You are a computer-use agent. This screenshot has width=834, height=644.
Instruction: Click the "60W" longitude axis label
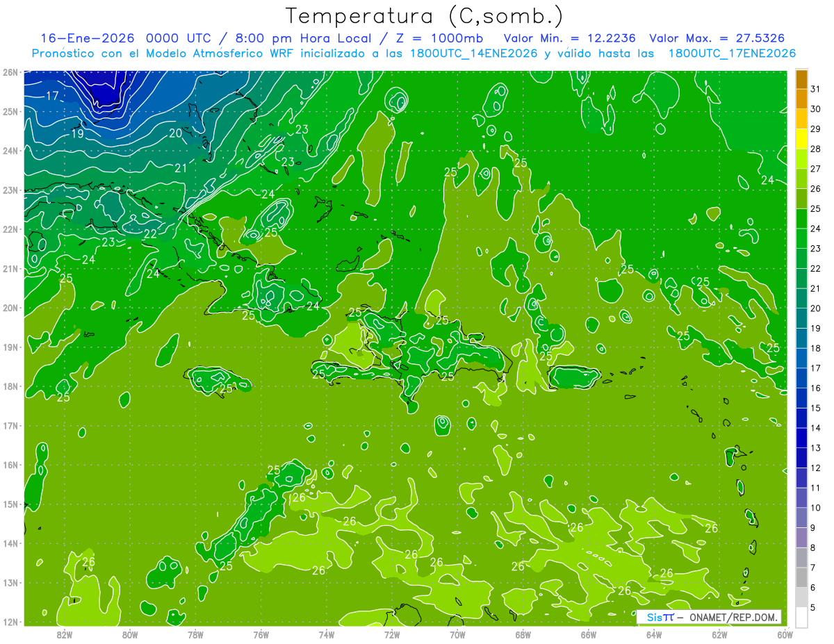(x=785, y=634)
